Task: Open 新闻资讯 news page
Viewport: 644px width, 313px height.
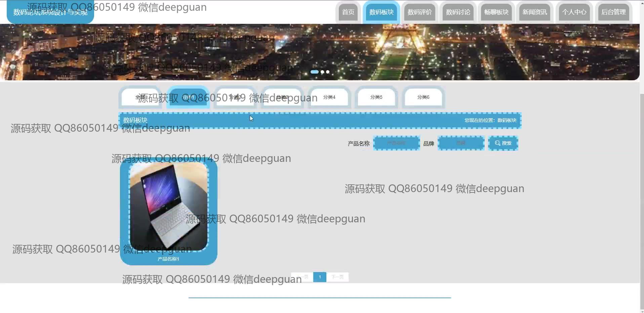Action: click(x=534, y=12)
